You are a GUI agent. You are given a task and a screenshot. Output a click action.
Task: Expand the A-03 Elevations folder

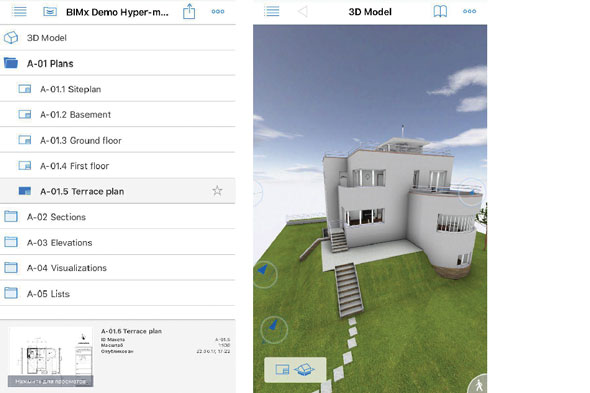(118, 242)
